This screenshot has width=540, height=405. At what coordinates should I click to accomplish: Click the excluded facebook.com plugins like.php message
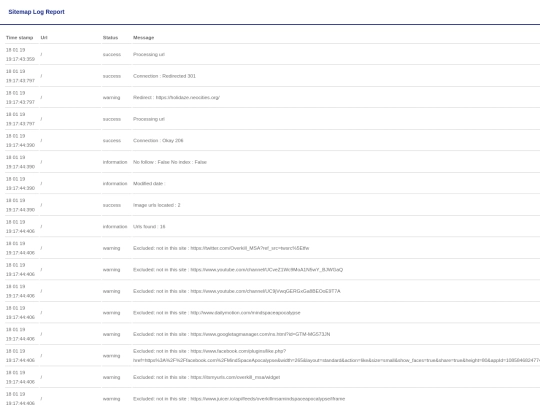(x=336, y=356)
